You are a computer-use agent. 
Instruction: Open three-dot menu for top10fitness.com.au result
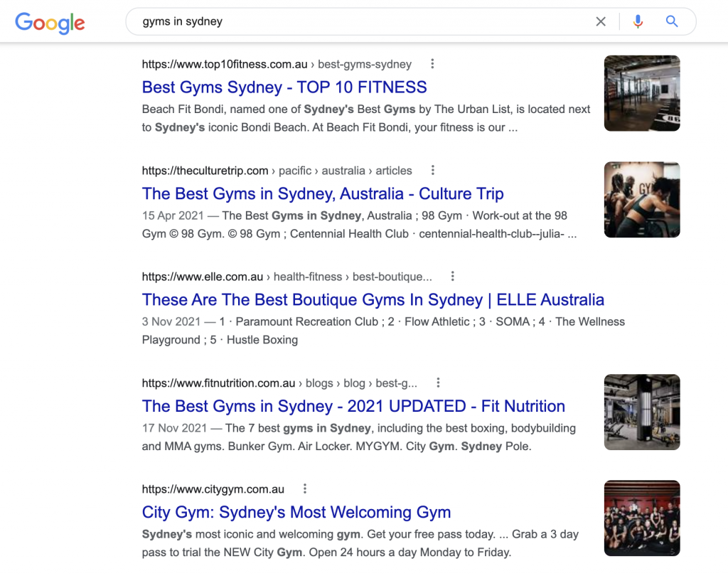coord(432,63)
